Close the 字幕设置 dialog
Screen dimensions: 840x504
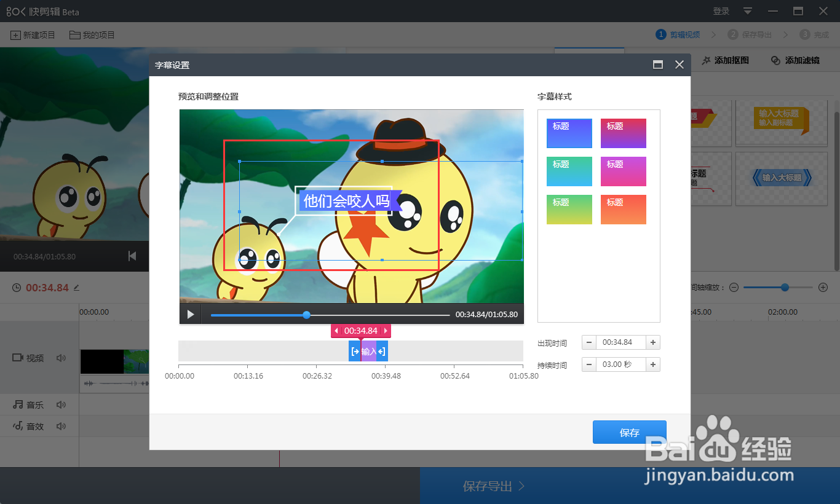680,65
